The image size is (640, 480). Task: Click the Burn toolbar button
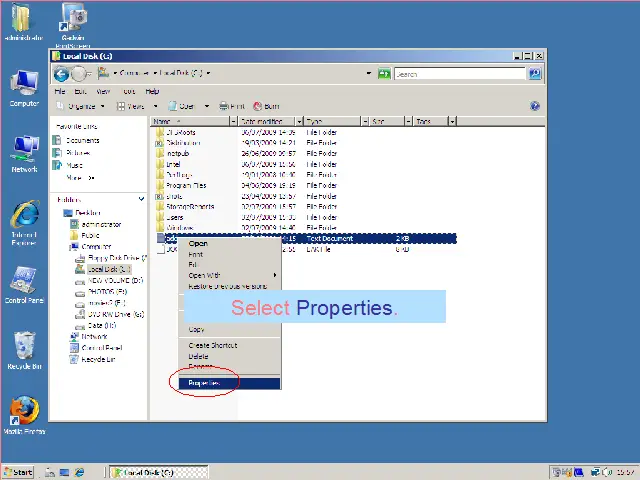(266, 106)
